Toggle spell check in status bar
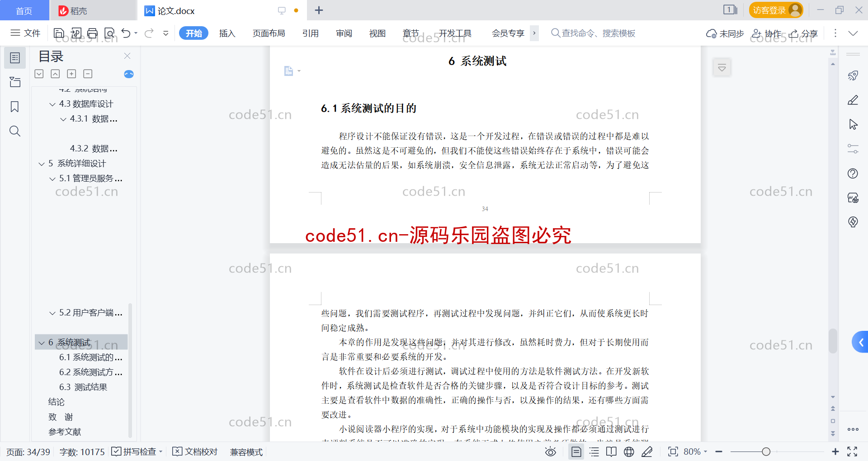Screen dimensions: 868x461 pyautogui.click(x=137, y=452)
